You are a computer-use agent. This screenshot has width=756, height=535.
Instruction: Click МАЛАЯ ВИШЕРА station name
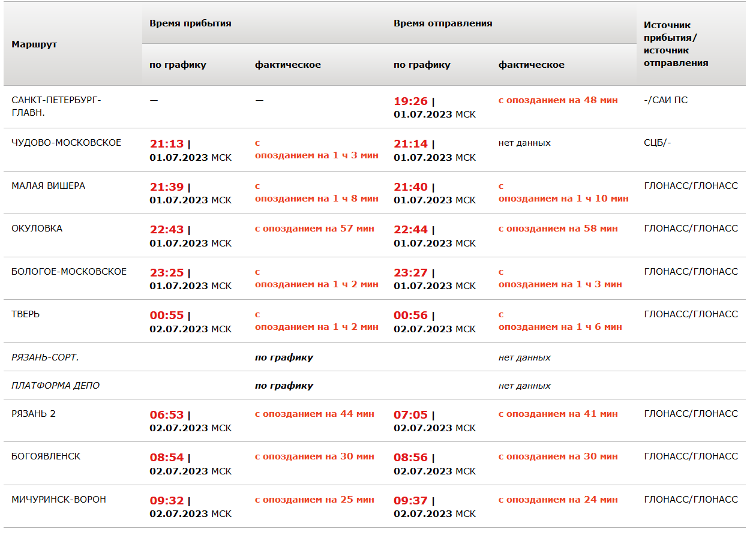(48, 186)
